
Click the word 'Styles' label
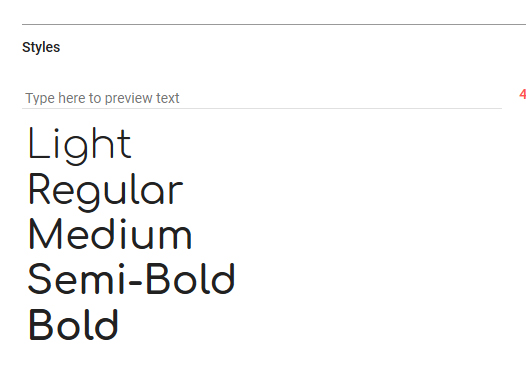41,47
